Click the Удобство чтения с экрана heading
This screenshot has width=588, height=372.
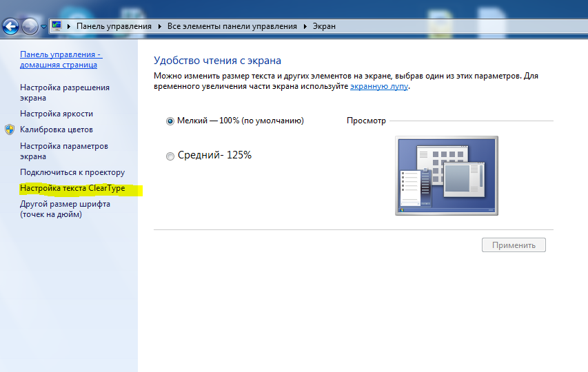pos(218,61)
